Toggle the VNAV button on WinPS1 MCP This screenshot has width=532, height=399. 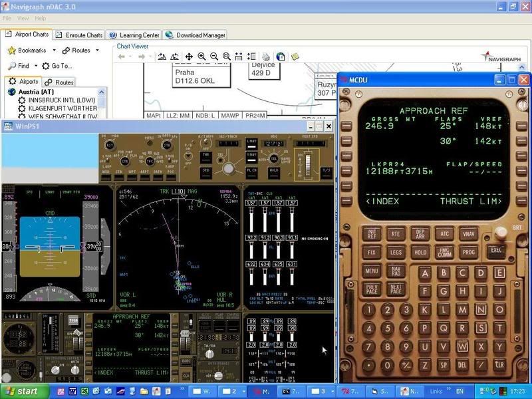tap(251, 157)
